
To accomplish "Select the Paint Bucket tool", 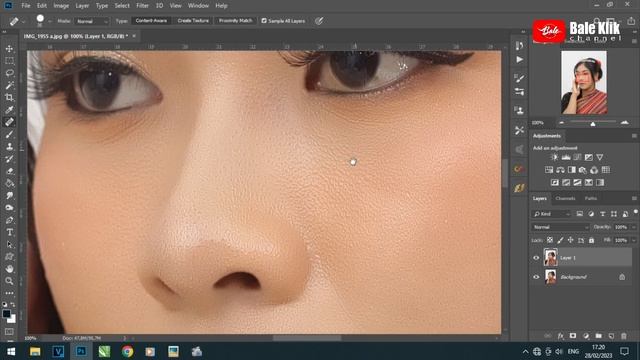I will point(9,183).
